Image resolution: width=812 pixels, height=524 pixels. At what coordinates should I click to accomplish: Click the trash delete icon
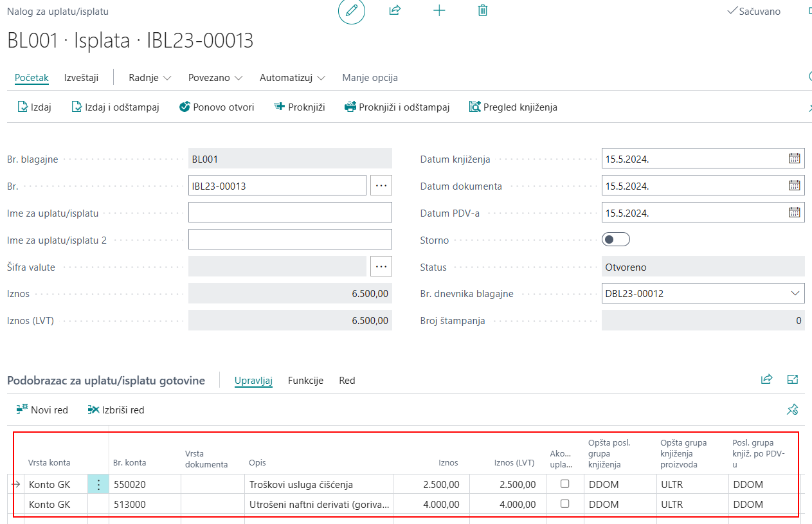(x=483, y=10)
